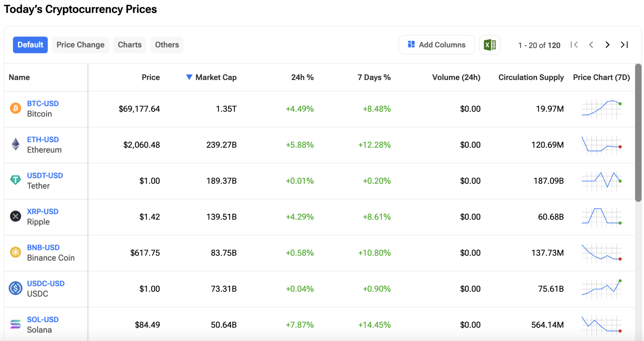Image resolution: width=644 pixels, height=341 pixels.
Task: Open Add Columns button
Action: pos(436,45)
